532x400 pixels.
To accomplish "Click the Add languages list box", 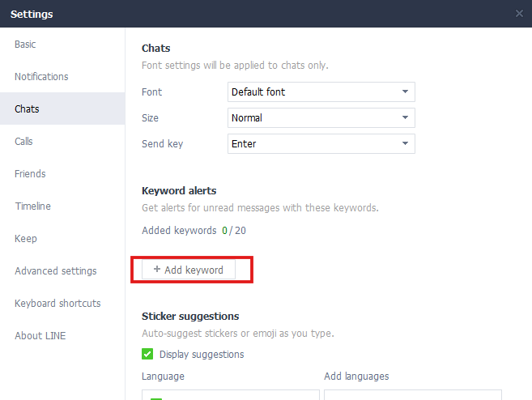I will (412, 394).
